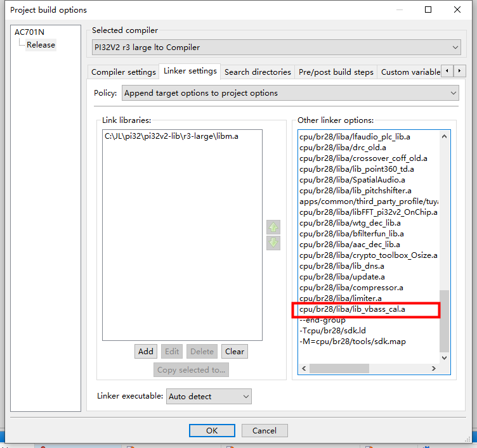Click the lfaudio_plc_lib.a line
Screen dimensions: 477x448
point(355,137)
